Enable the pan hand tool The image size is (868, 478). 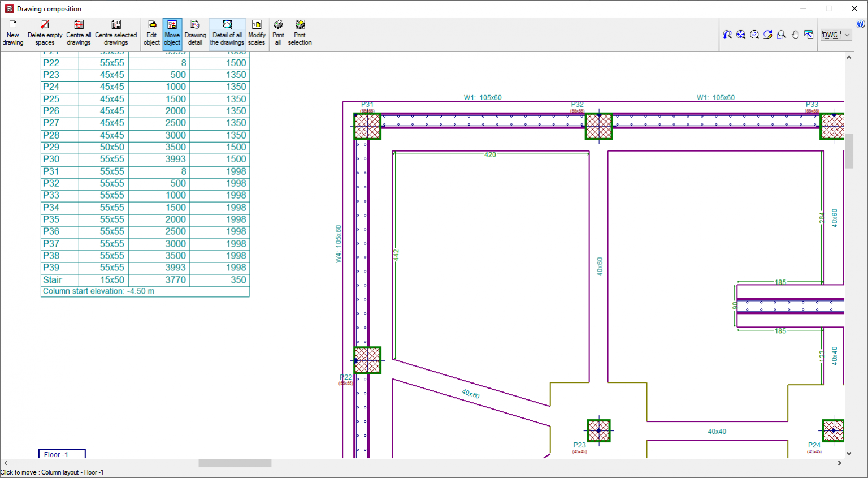pos(795,35)
